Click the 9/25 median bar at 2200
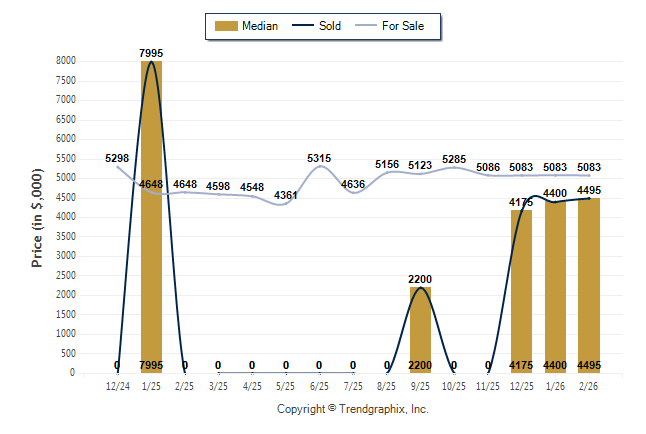The height and width of the screenshot is (434, 646). 420,330
